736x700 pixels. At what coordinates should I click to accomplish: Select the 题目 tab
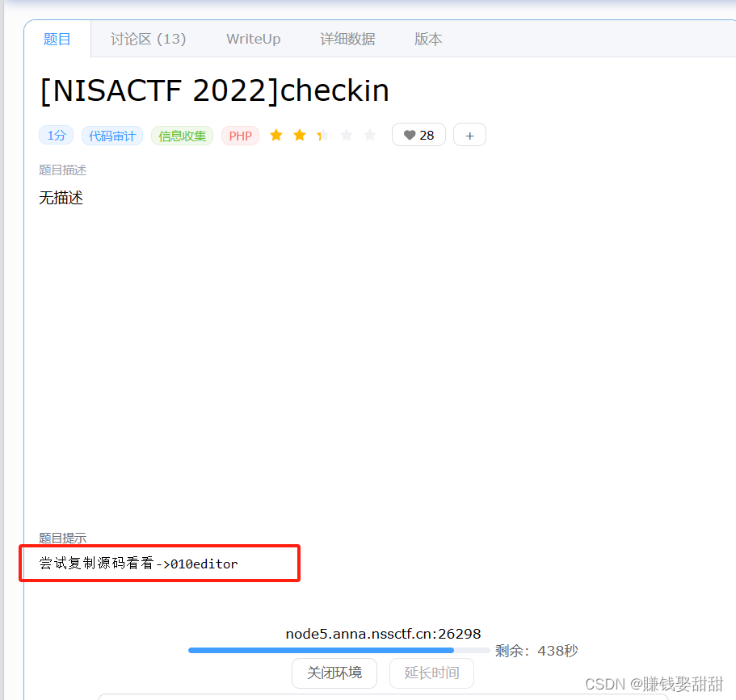[x=57, y=38]
